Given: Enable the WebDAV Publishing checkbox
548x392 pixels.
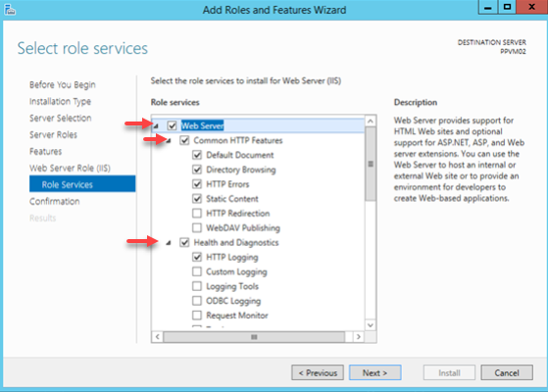Looking at the screenshot, I should tap(197, 227).
